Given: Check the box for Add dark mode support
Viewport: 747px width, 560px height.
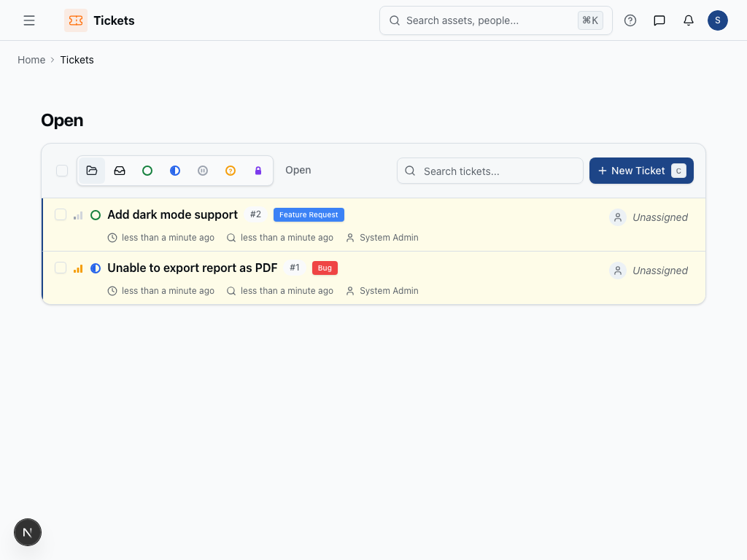Looking at the screenshot, I should point(61,214).
